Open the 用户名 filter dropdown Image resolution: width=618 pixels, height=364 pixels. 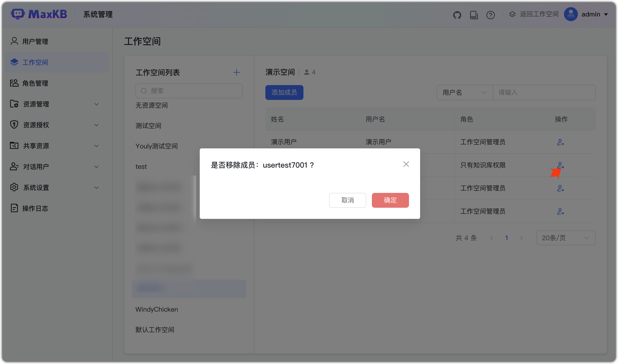[x=464, y=93]
